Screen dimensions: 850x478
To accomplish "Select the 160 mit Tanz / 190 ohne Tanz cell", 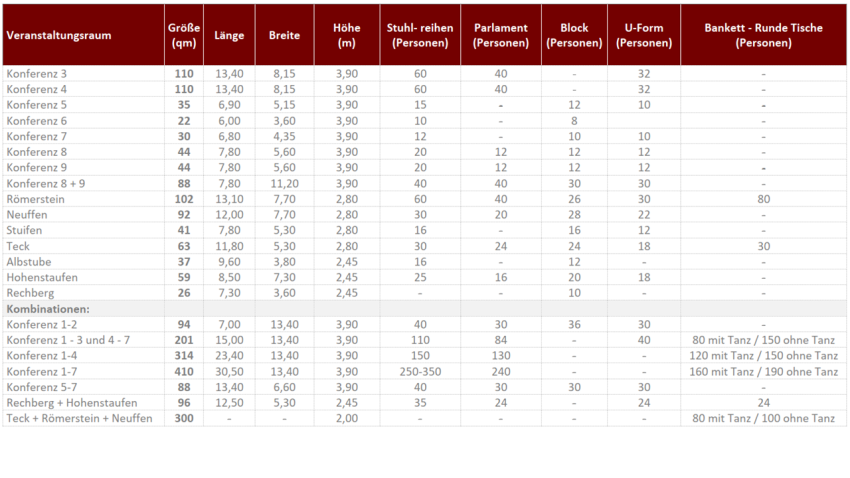I will (x=763, y=371).
